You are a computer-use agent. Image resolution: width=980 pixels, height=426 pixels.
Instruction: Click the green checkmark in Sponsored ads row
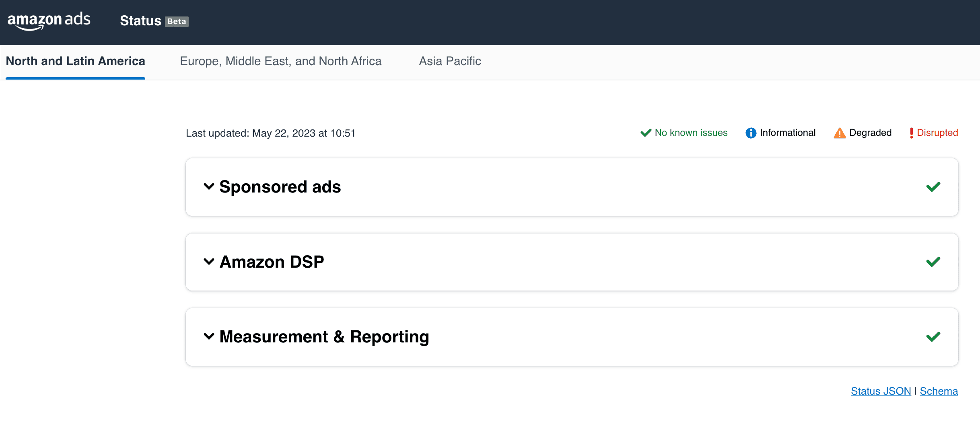[933, 187]
